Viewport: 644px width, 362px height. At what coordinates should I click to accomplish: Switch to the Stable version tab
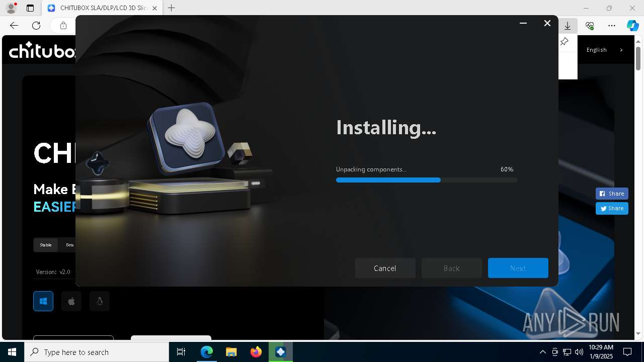point(46,245)
